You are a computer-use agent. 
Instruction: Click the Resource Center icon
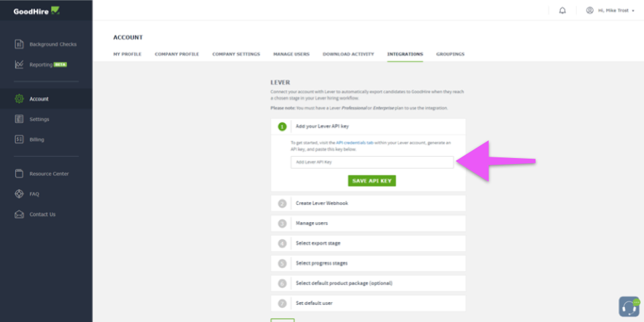pyautogui.click(x=19, y=173)
